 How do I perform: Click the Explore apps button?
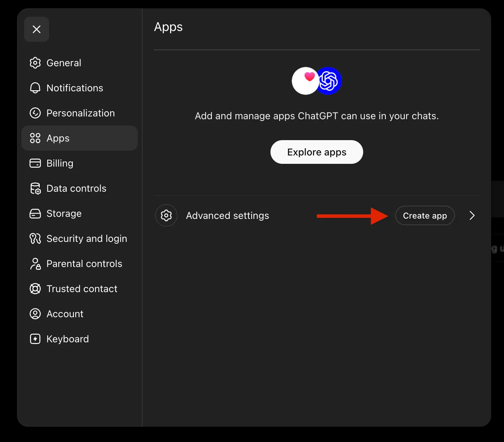click(317, 152)
